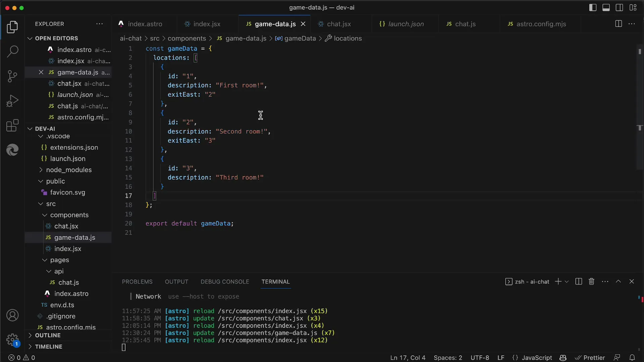Change end of line sequence LF
Viewport: 644px width, 362px height.
click(x=501, y=358)
